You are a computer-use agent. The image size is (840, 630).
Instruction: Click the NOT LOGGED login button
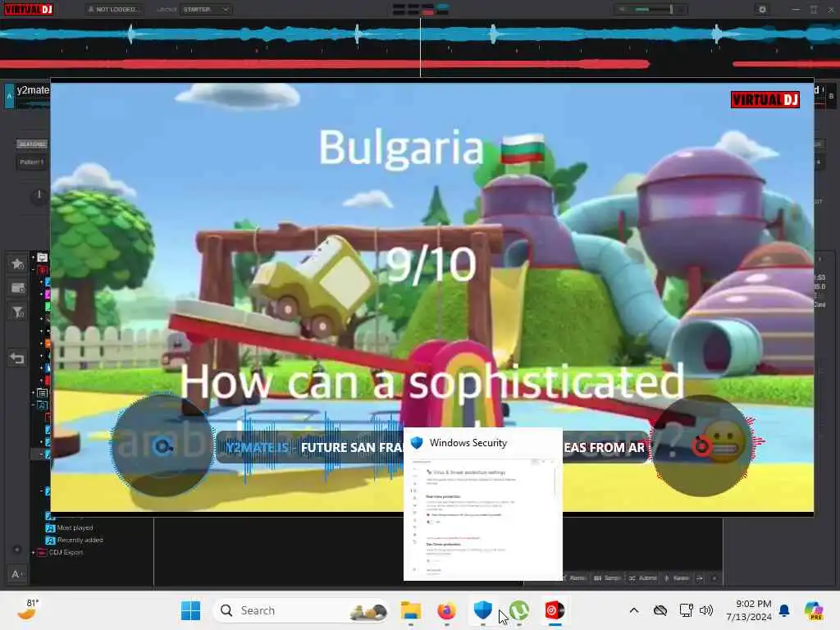pyautogui.click(x=114, y=9)
